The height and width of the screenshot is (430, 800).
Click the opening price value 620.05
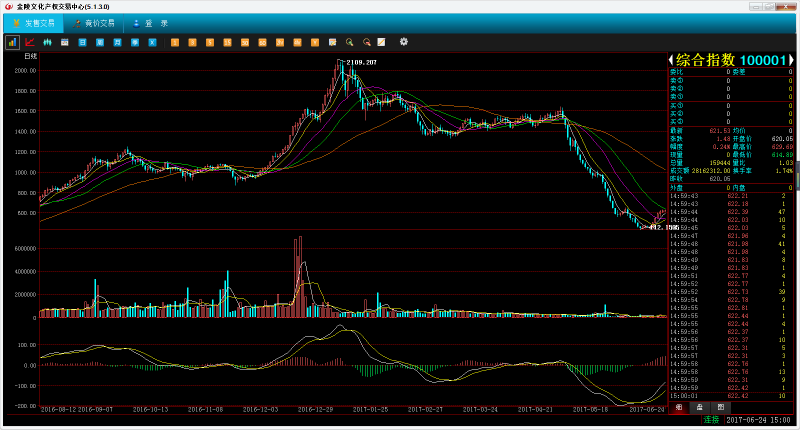[782, 139]
